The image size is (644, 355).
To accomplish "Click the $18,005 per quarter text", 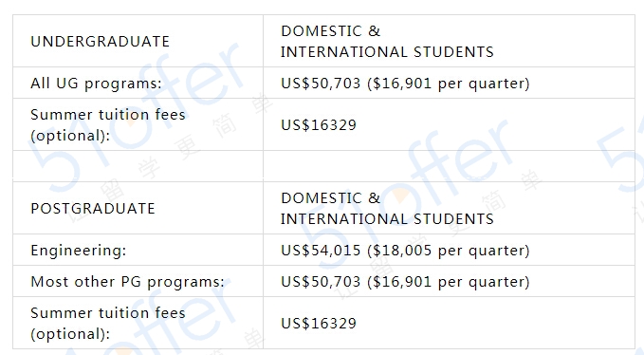I will (448, 251).
